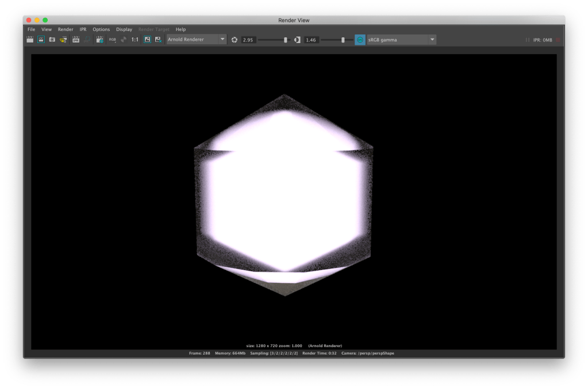Screen dimensions: 588x389
Task: Open the Options menu
Action: pos(101,29)
